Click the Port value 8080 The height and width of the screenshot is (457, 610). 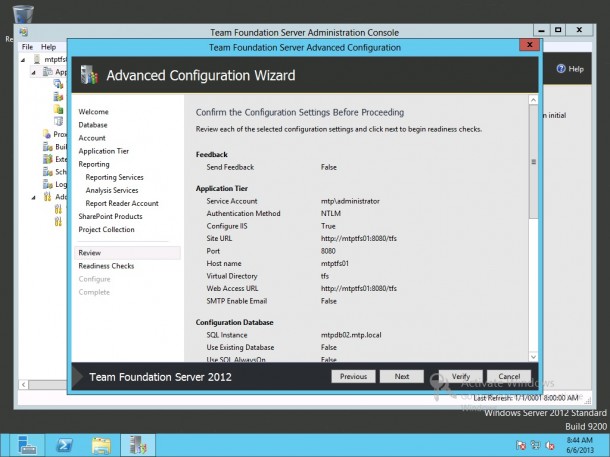328,251
